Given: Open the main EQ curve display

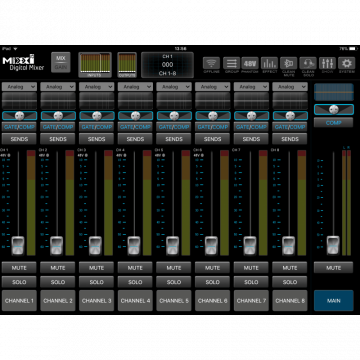Looking at the screenshot, I should (x=334, y=92).
